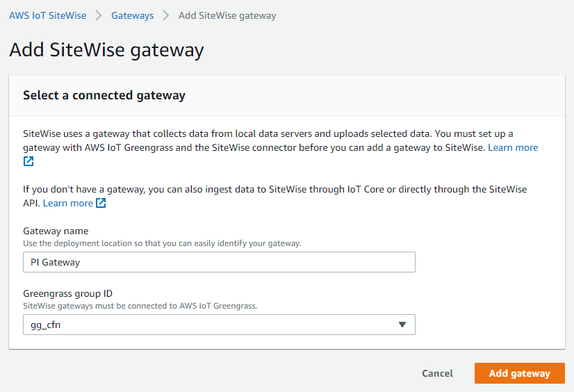
Task: Click the deployment location hint text
Action: (162, 243)
